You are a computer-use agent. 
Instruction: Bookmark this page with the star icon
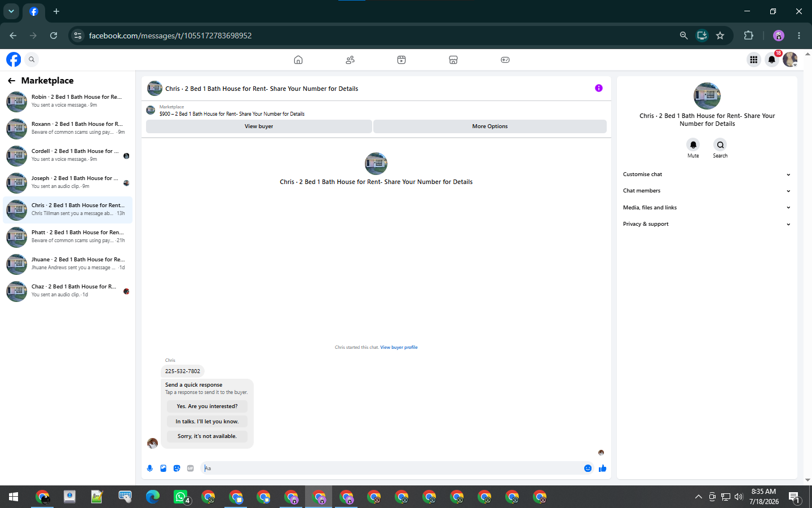(x=720, y=36)
